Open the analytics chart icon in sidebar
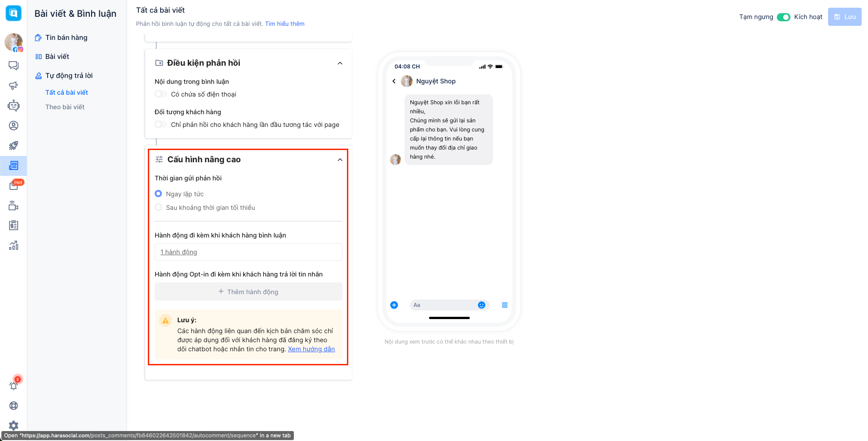Viewport: 868px width, 441px height. (x=14, y=245)
